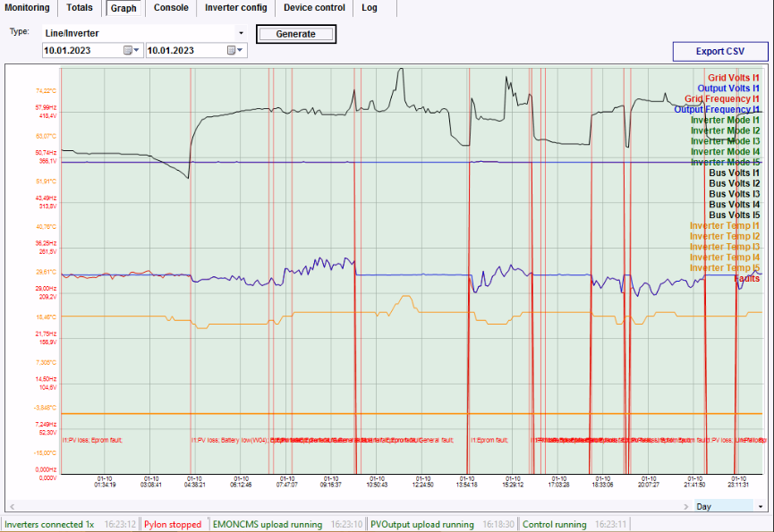Click the 16:23:11 Control timestamp

(610, 524)
